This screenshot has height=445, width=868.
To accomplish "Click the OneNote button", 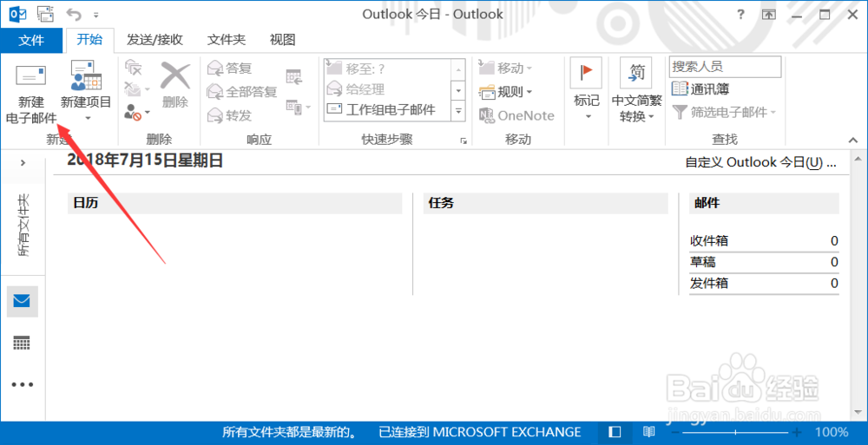I will [x=516, y=115].
